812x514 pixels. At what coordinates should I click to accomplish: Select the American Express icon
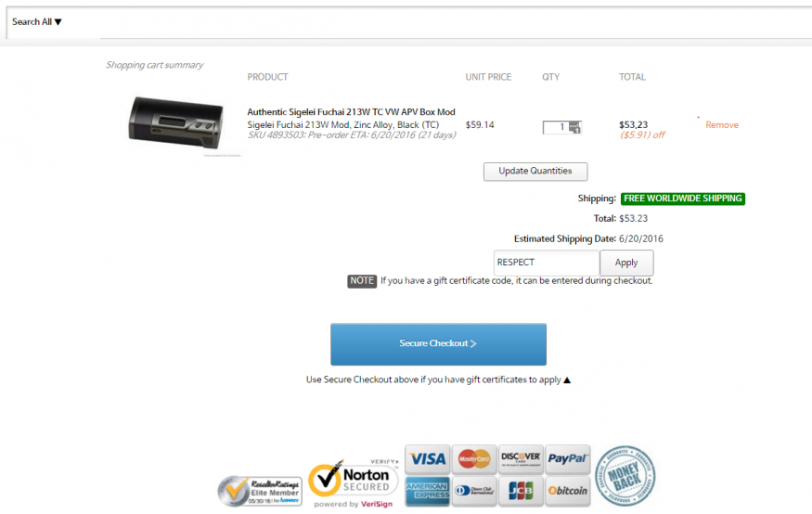tap(427, 491)
